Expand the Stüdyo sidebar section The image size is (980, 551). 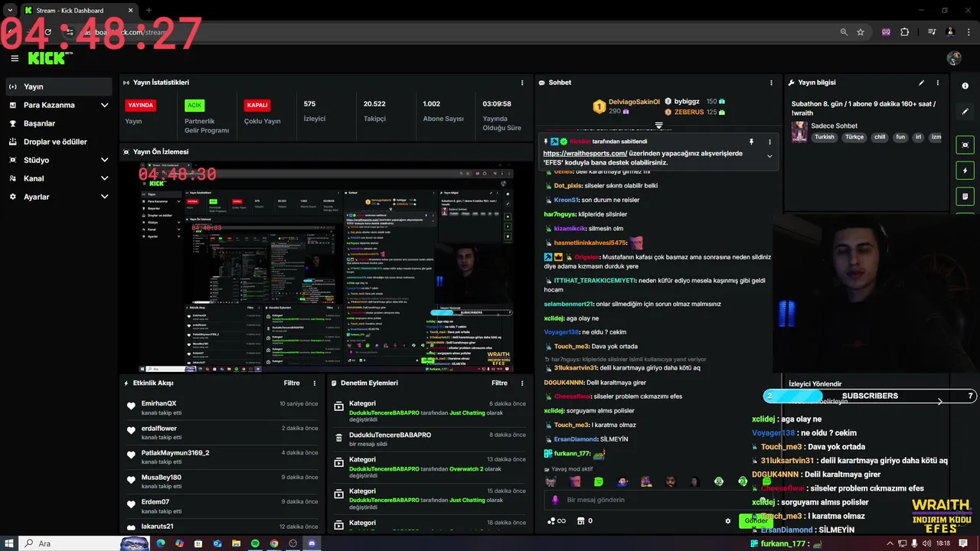pos(58,160)
